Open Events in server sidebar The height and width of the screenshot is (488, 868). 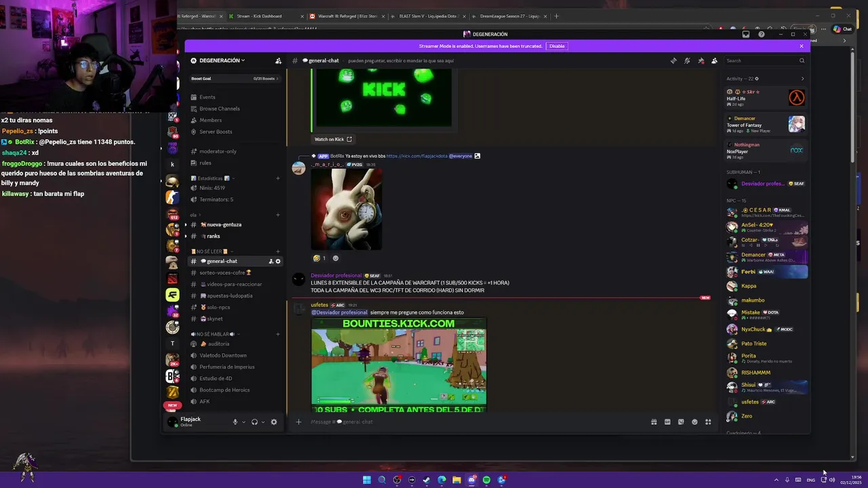(235, 97)
